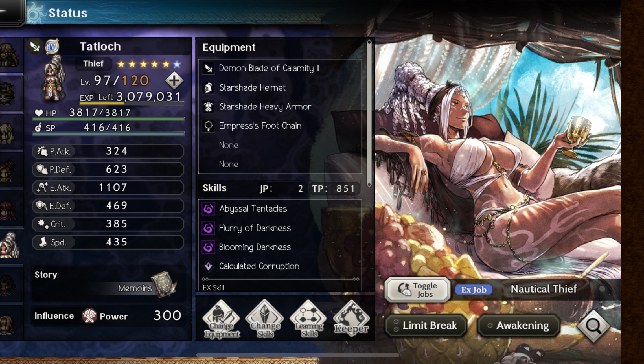Tap the dagger weapon-type badge by name
The image size is (644, 364).
click(35, 47)
